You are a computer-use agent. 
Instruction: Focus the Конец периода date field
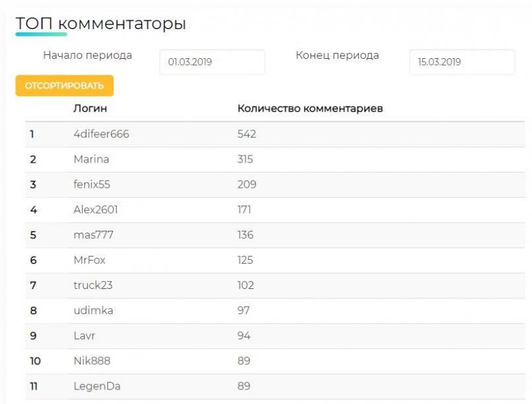(462, 61)
